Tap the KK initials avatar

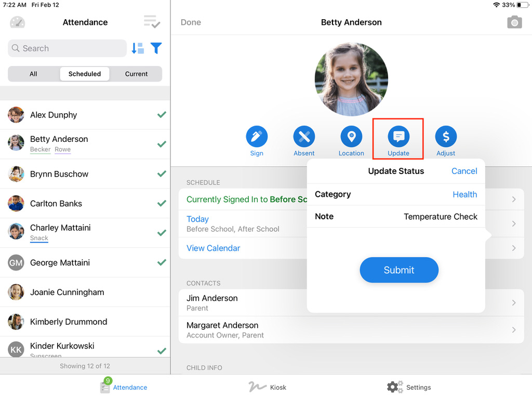point(16,350)
